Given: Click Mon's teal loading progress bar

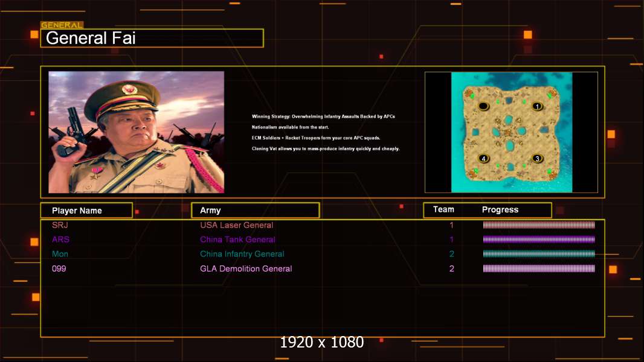Looking at the screenshot, I should [539, 254].
